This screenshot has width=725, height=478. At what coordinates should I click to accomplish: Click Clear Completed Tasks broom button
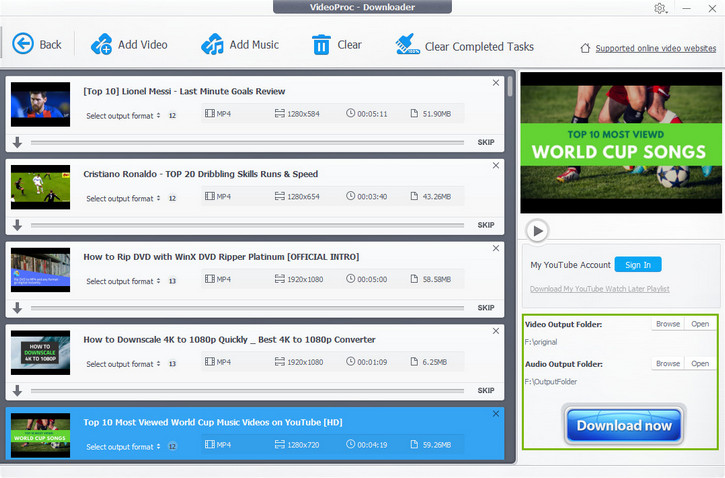(x=465, y=45)
